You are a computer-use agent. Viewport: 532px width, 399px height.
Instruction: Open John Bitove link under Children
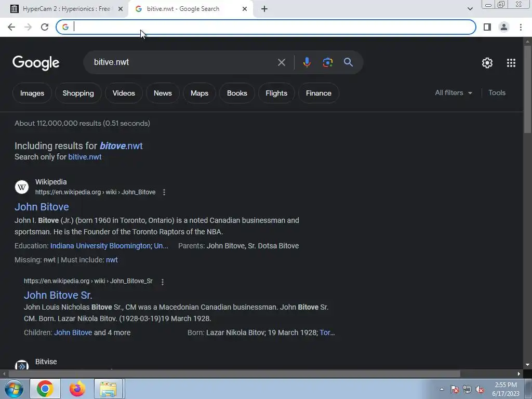click(x=73, y=332)
